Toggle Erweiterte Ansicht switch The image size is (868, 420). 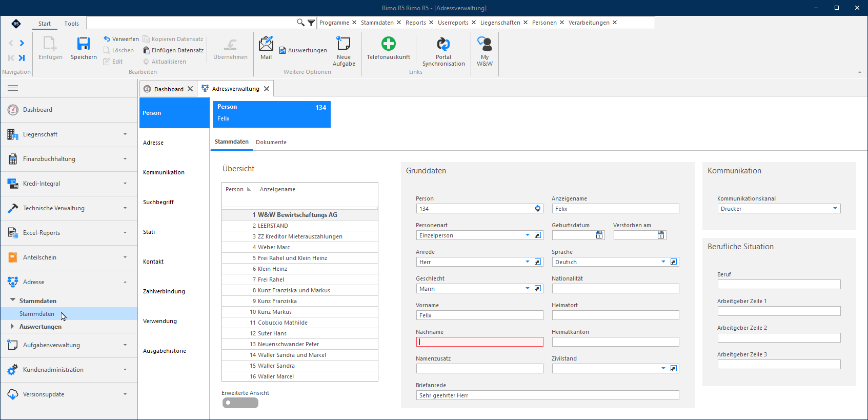[240, 403]
